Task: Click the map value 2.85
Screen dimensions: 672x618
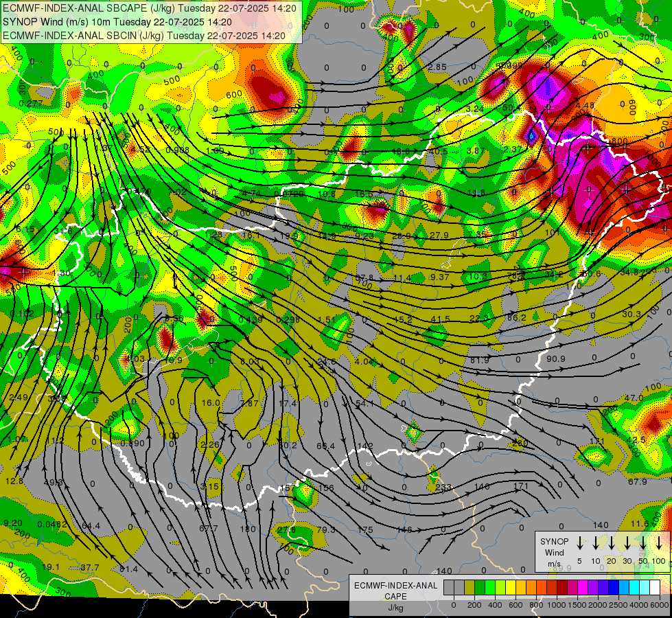Action: pyautogui.click(x=437, y=67)
